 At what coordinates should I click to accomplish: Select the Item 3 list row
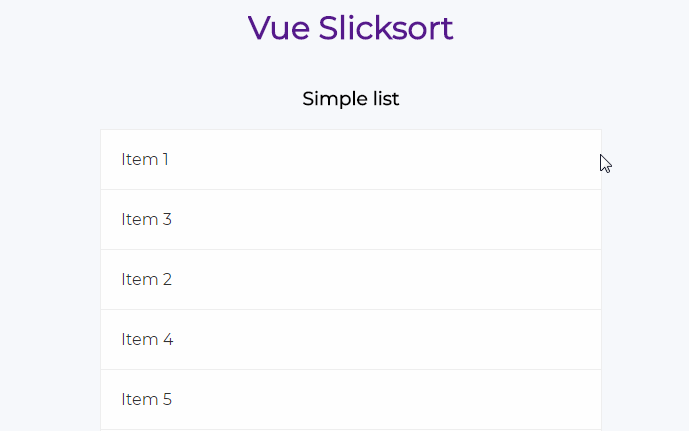pos(350,220)
